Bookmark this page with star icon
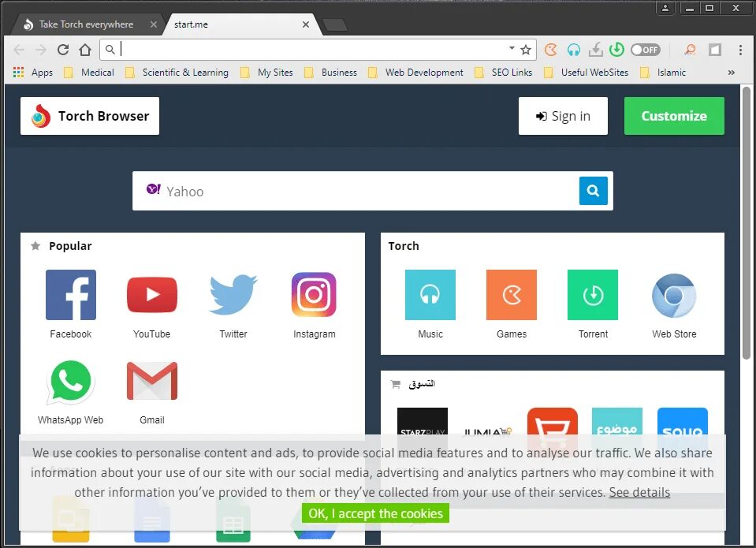 click(526, 50)
